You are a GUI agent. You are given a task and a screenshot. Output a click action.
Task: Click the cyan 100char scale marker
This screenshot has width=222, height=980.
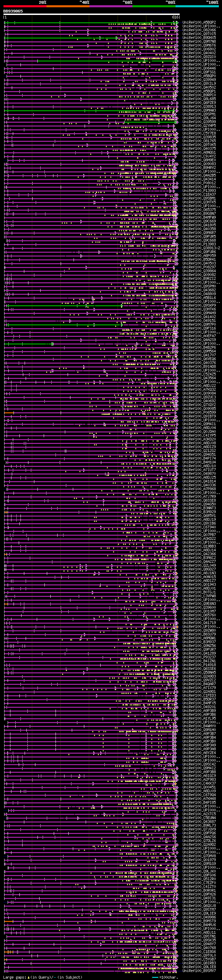pyautogui.click(x=155, y=977)
